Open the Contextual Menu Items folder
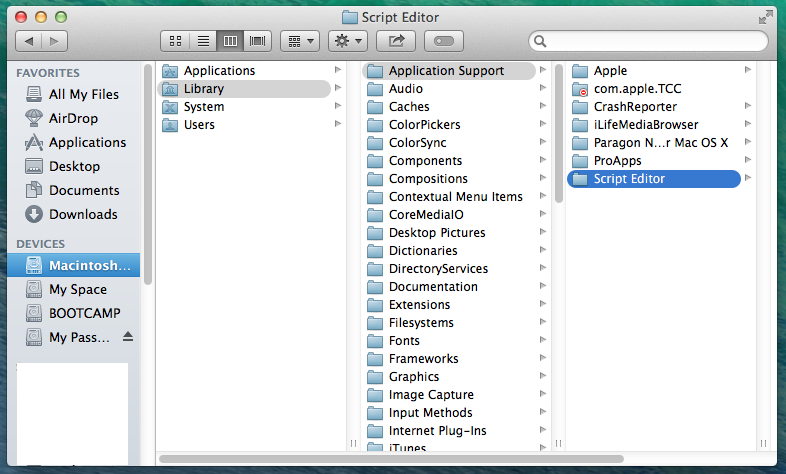Screen dimensions: 786x474 point(449,197)
